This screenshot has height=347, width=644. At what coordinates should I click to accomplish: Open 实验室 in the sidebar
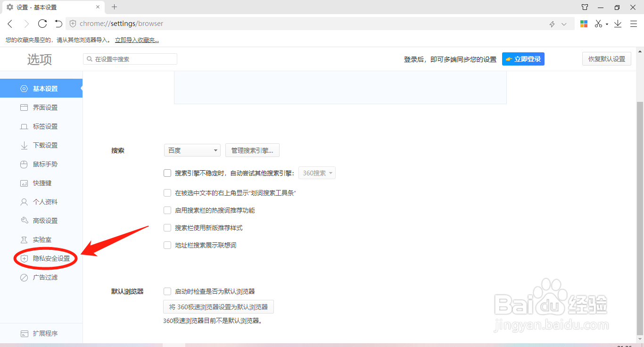[x=41, y=240]
